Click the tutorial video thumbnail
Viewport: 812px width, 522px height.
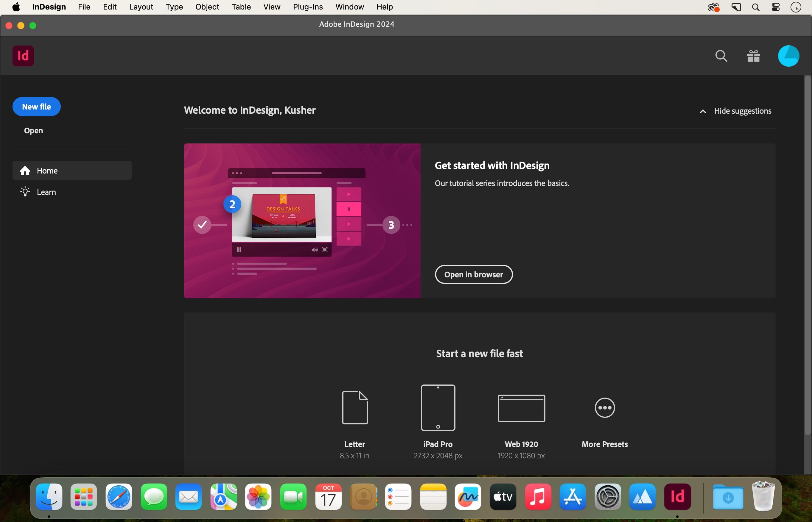click(x=302, y=221)
